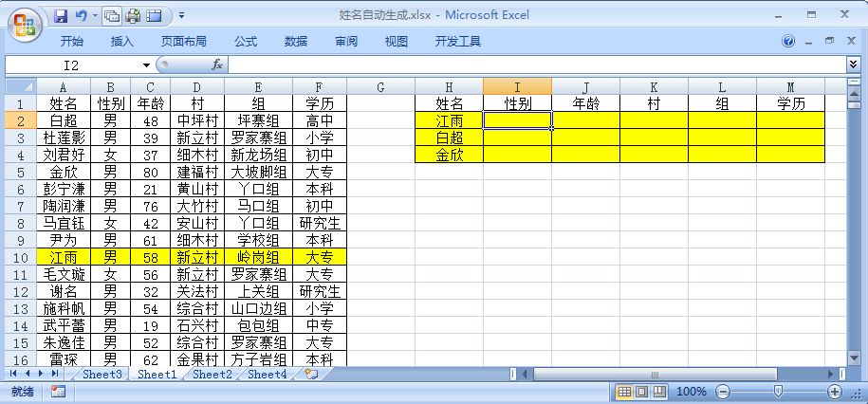
Task: Click age cell showing 80
Action: coord(150,172)
